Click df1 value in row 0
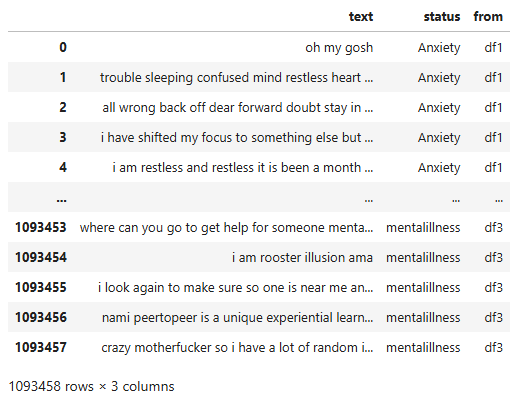This screenshot has height=397, width=517. tap(493, 48)
